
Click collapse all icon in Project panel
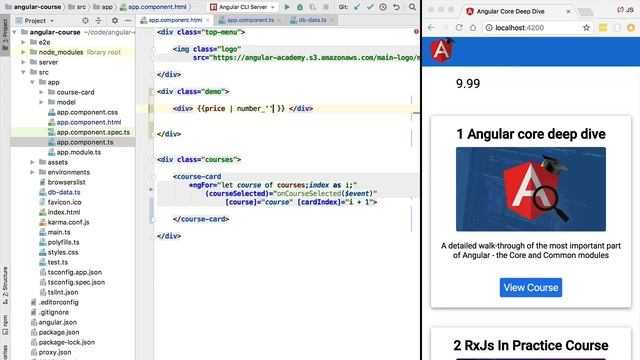(98, 20)
